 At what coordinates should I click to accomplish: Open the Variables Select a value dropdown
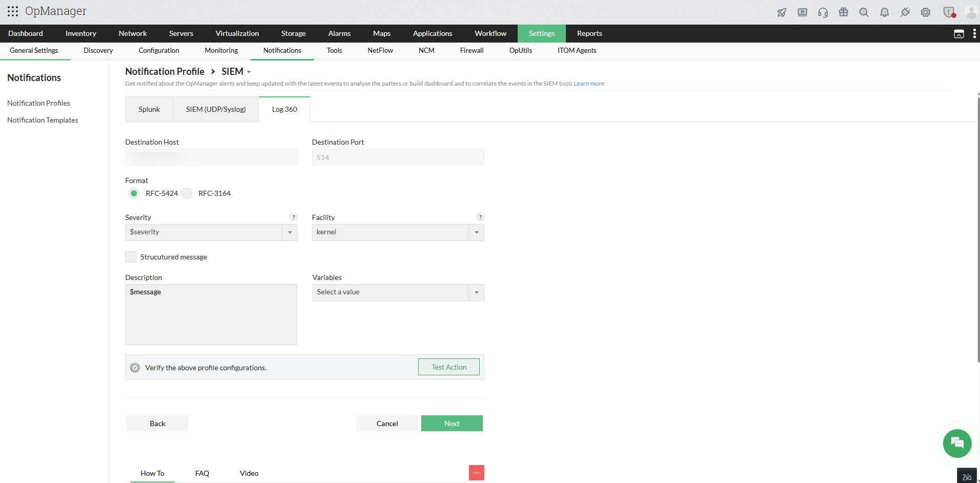tap(398, 292)
